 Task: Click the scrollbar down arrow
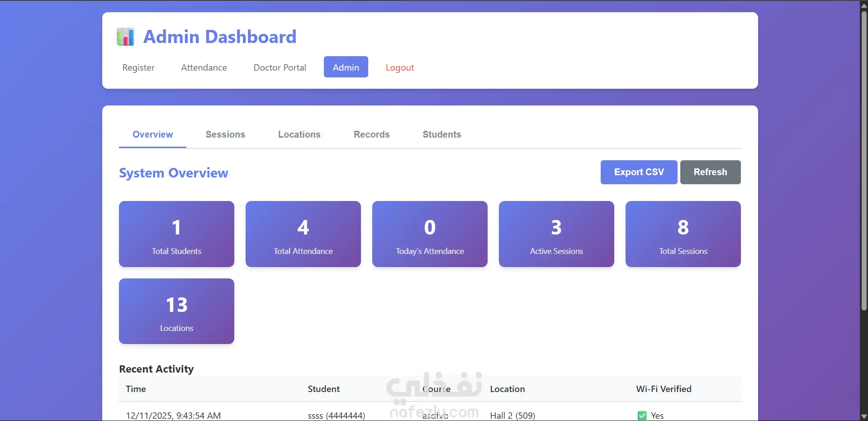click(864, 416)
